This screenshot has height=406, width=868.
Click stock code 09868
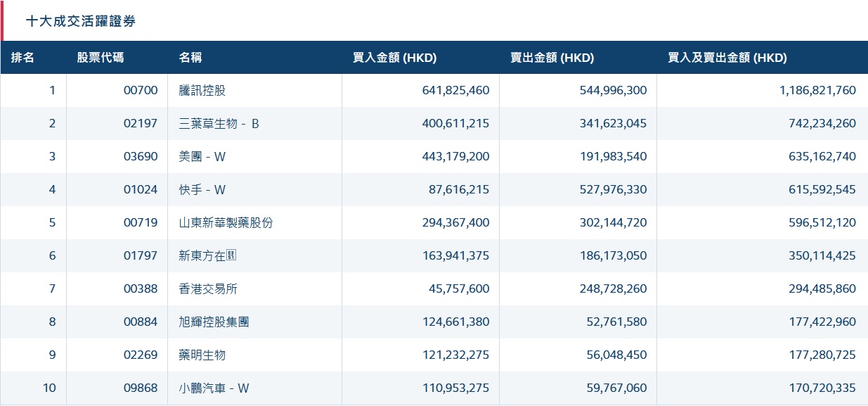(x=141, y=388)
